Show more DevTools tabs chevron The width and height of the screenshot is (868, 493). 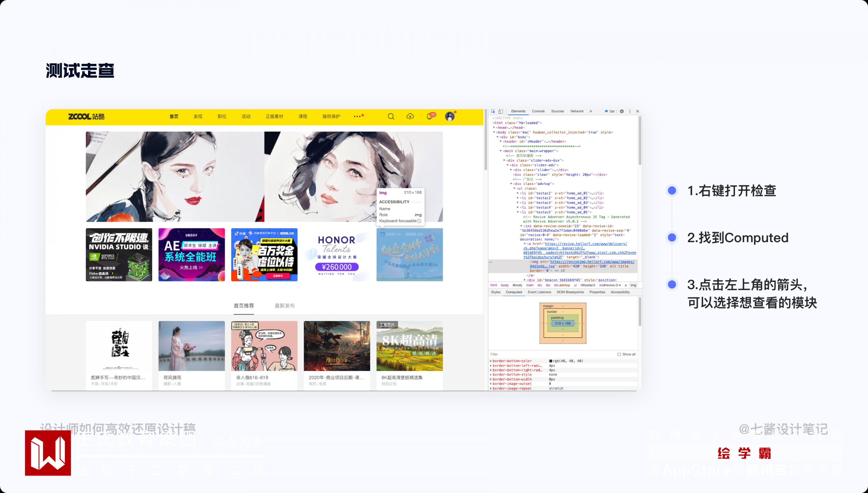pyautogui.click(x=591, y=111)
